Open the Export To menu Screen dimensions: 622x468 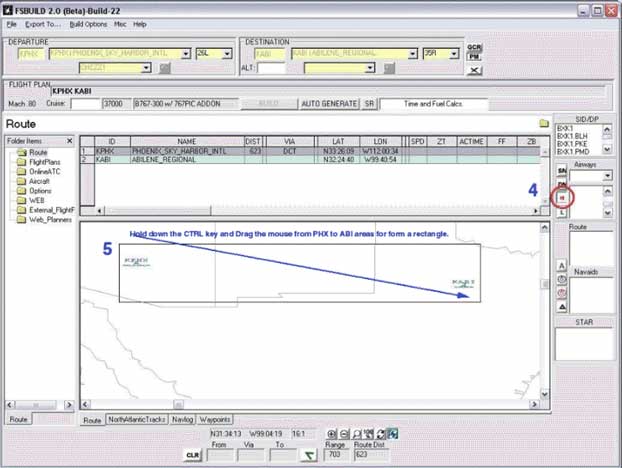click(x=43, y=24)
